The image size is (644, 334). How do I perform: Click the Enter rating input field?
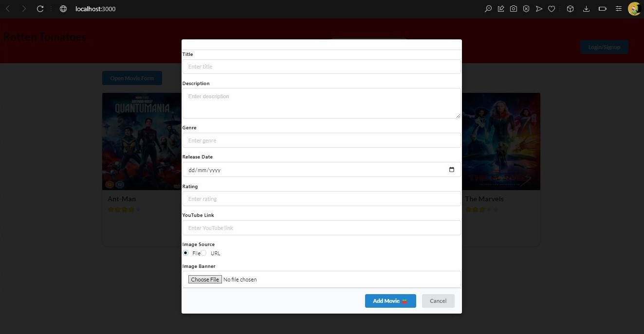pyautogui.click(x=321, y=199)
